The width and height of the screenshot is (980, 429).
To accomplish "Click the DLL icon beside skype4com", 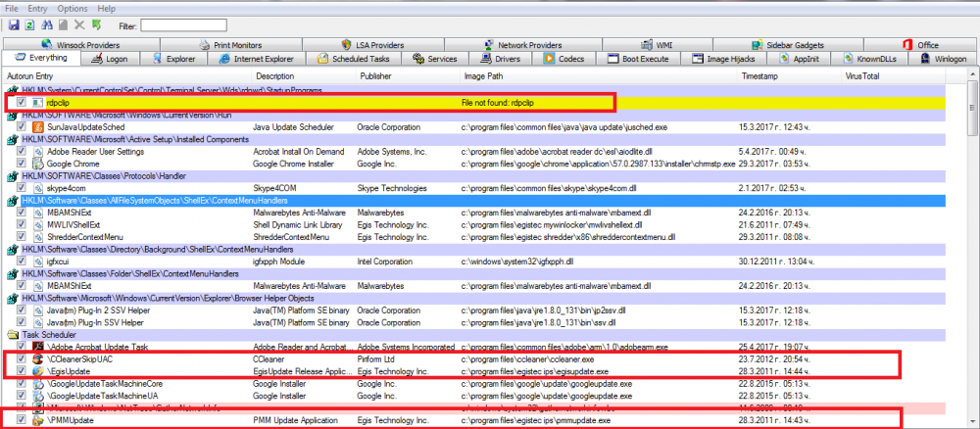I will pos(37,188).
